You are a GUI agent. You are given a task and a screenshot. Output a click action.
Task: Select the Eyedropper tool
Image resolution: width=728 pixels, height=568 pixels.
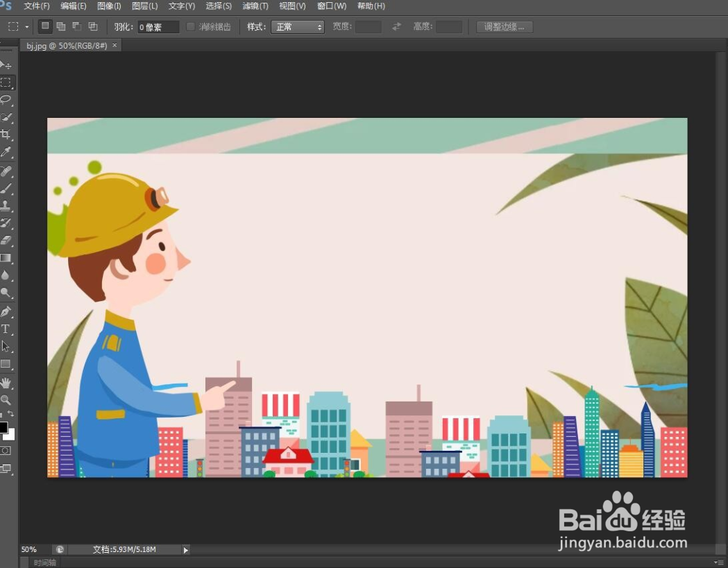pos(6,152)
